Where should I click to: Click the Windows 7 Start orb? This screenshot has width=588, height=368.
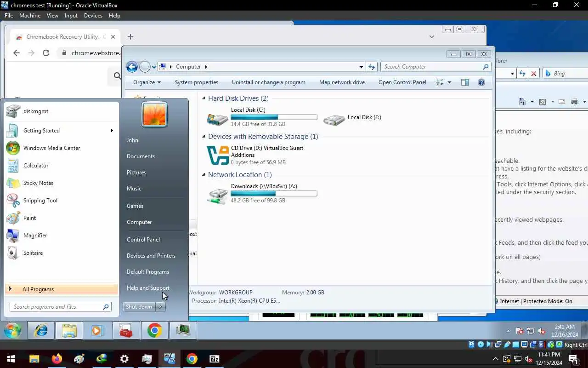[x=12, y=330]
